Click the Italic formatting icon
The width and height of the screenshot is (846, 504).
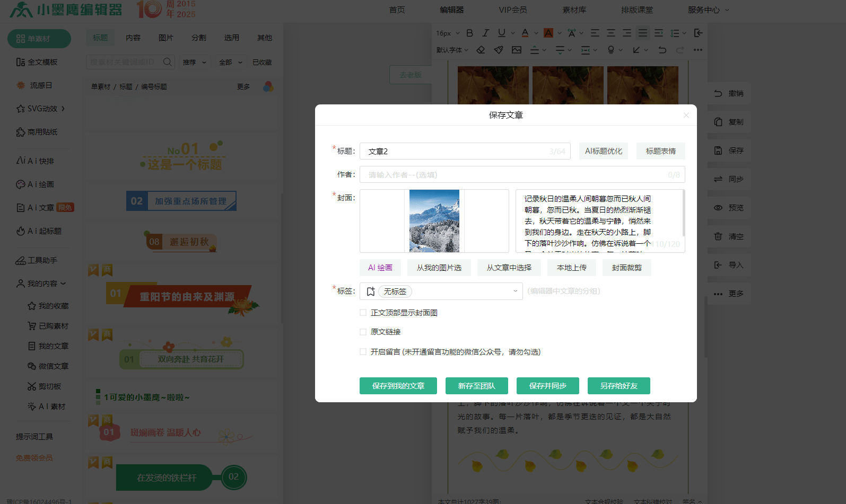tap(485, 33)
